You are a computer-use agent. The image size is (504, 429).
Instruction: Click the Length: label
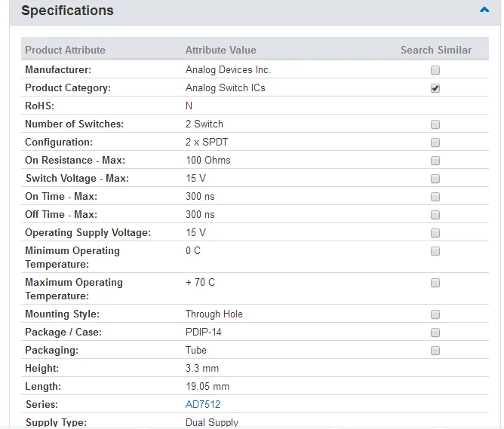coord(43,386)
